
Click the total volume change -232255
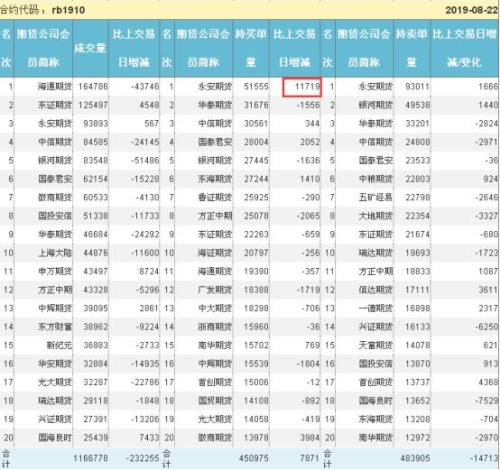pyautogui.click(x=143, y=458)
